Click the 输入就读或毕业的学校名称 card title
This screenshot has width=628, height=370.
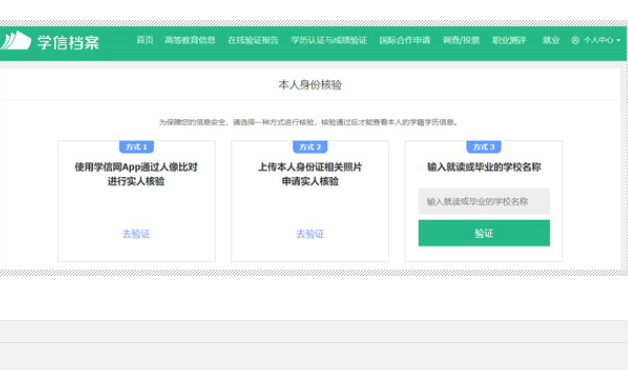(x=484, y=167)
